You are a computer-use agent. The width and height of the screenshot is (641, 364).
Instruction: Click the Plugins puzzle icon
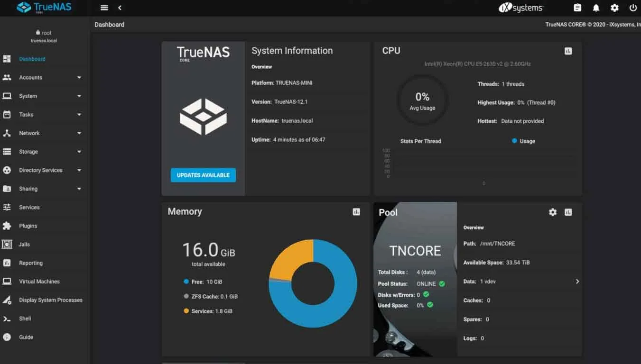pyautogui.click(x=7, y=226)
